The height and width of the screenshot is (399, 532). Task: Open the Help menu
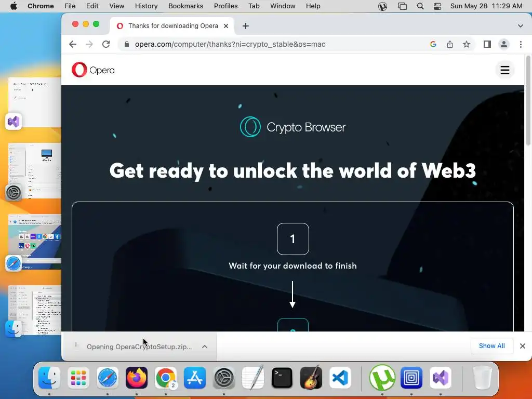coord(313,6)
